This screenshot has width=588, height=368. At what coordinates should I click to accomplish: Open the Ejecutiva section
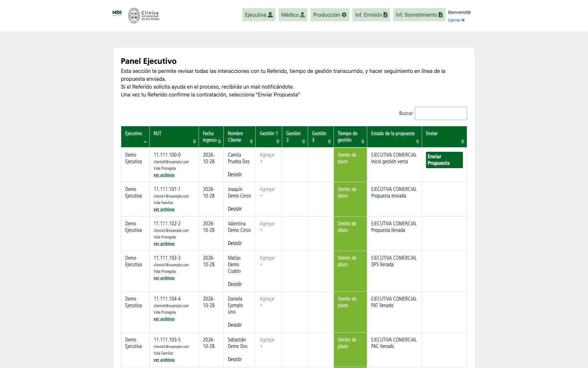pyautogui.click(x=259, y=15)
